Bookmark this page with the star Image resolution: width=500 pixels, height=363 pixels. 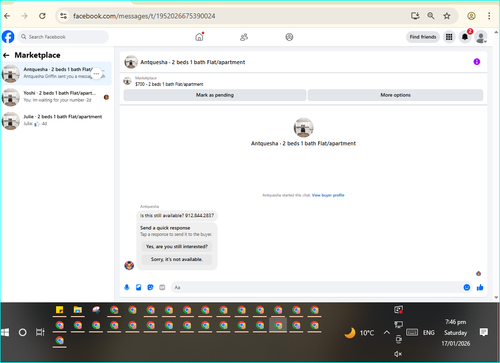pos(447,16)
